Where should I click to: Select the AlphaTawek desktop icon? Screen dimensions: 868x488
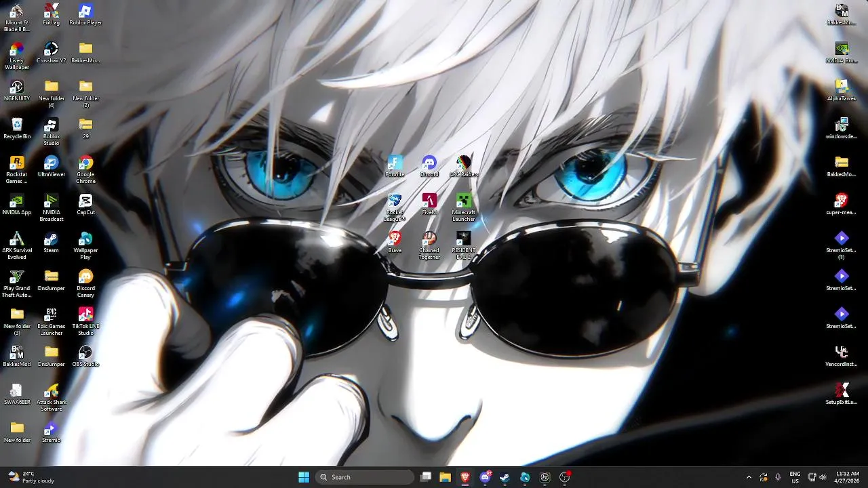point(842,91)
